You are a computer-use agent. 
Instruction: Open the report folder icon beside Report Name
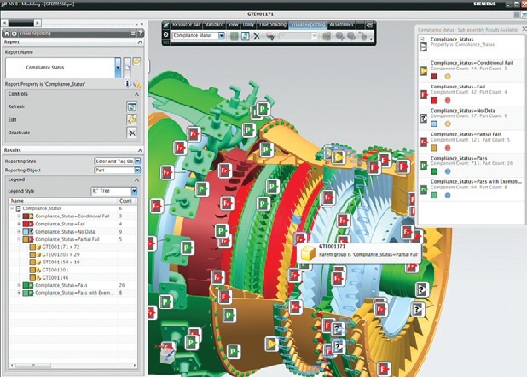[x=136, y=62]
